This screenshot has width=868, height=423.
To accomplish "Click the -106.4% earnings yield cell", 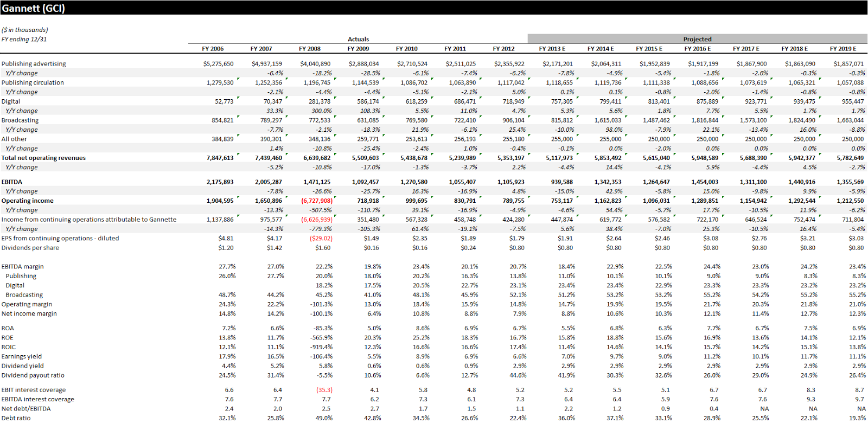I will 322,356.
